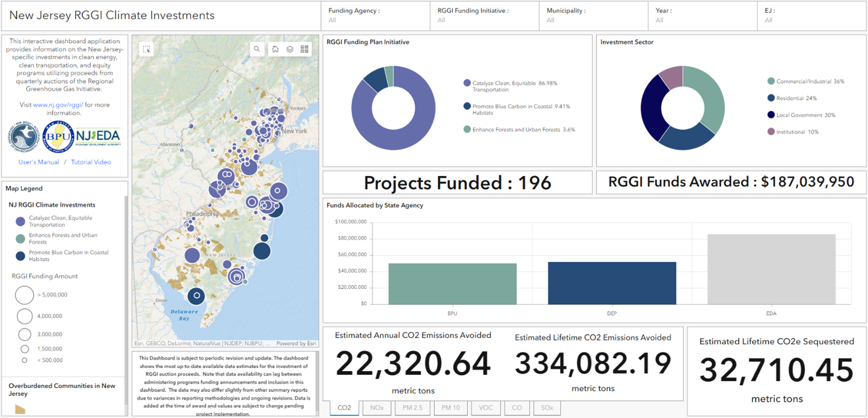Click the 'Projects Funded : 196' indicator
Viewport: 868px width, 418px height.
[458, 183]
